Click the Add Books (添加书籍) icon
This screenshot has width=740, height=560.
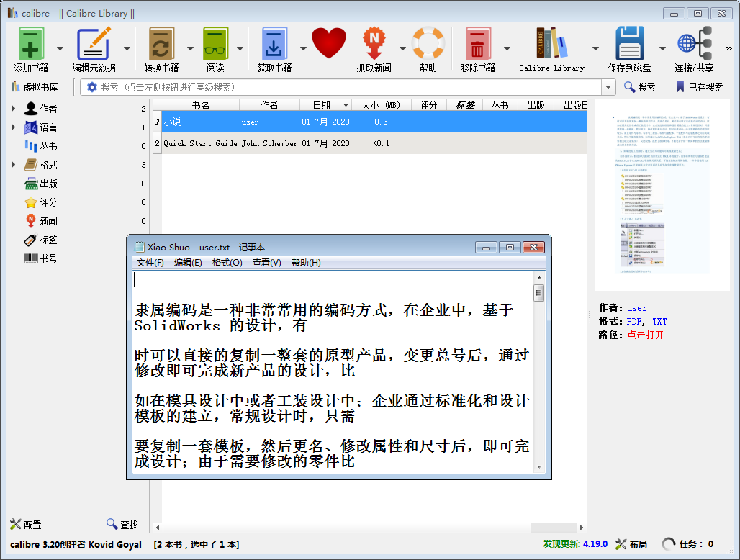coord(31,45)
